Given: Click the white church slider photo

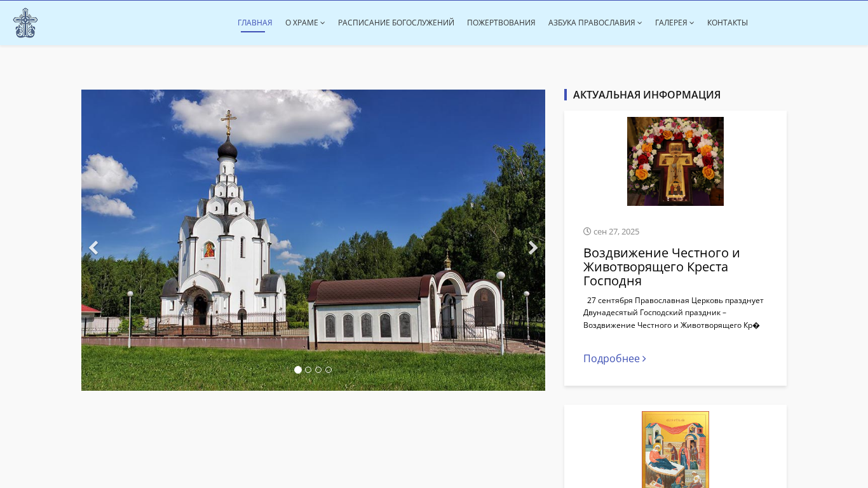Looking at the screenshot, I should coord(313,240).
